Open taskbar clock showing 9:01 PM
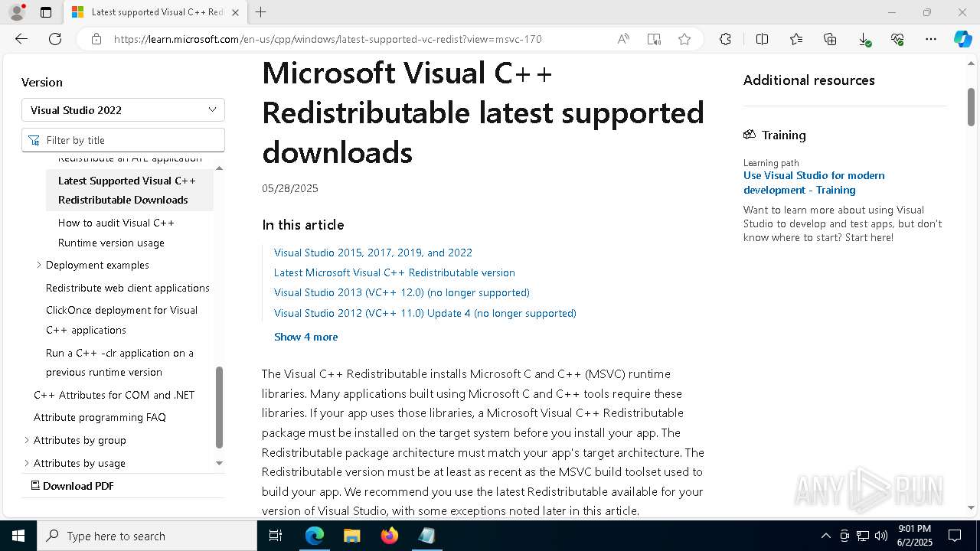The width and height of the screenshot is (980, 551). (915, 536)
